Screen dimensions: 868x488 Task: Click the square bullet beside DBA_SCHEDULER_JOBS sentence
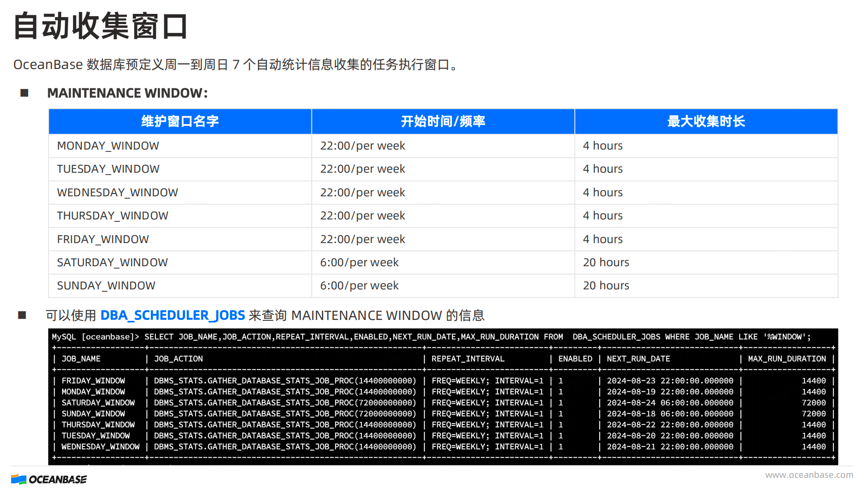tap(22, 315)
